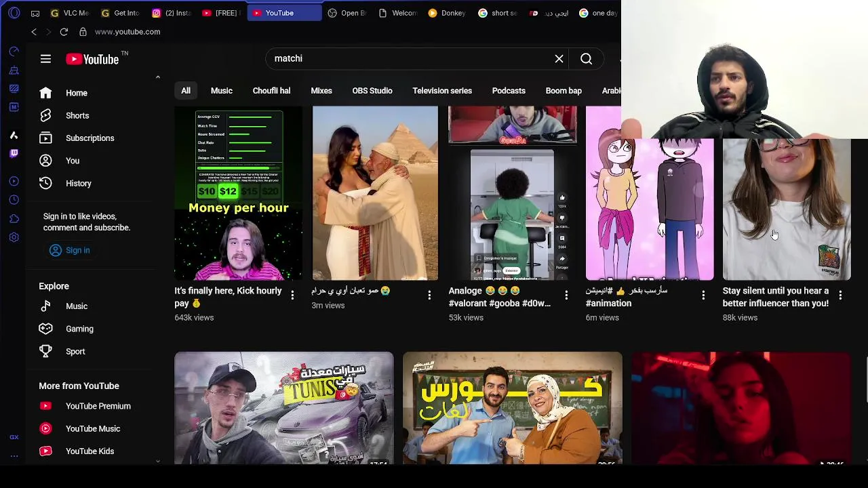The image size is (868, 488).
Task: Select the 'OBS Studio' filter chip
Action: click(x=372, y=91)
